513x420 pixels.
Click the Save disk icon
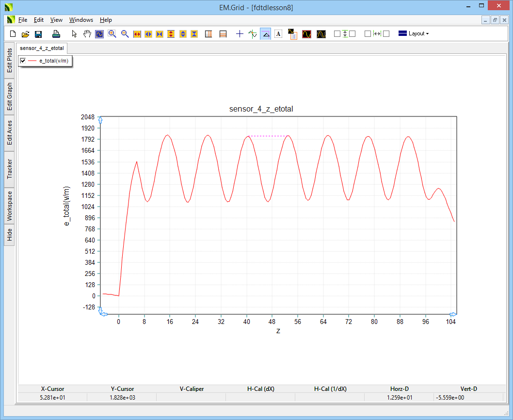38,34
